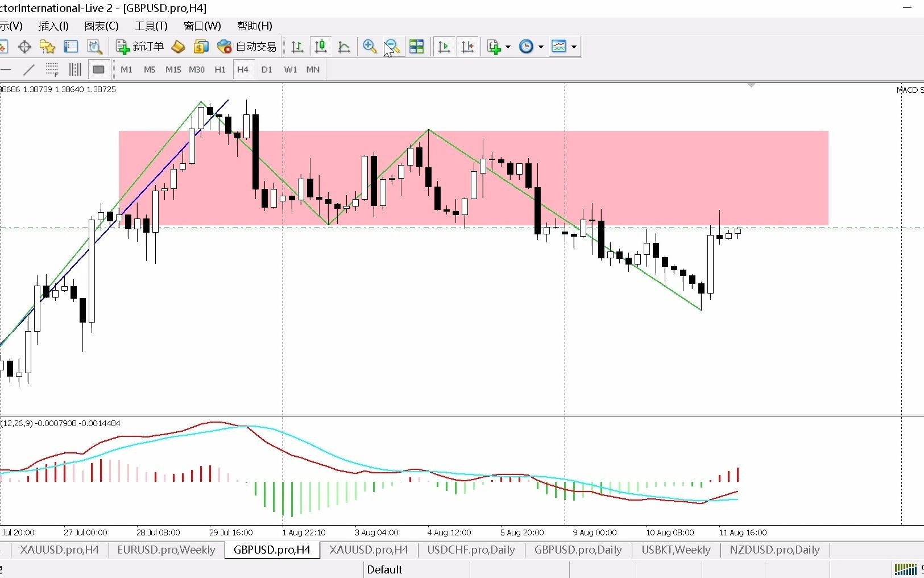Click the OHLC price readout 1.38725

click(101, 89)
